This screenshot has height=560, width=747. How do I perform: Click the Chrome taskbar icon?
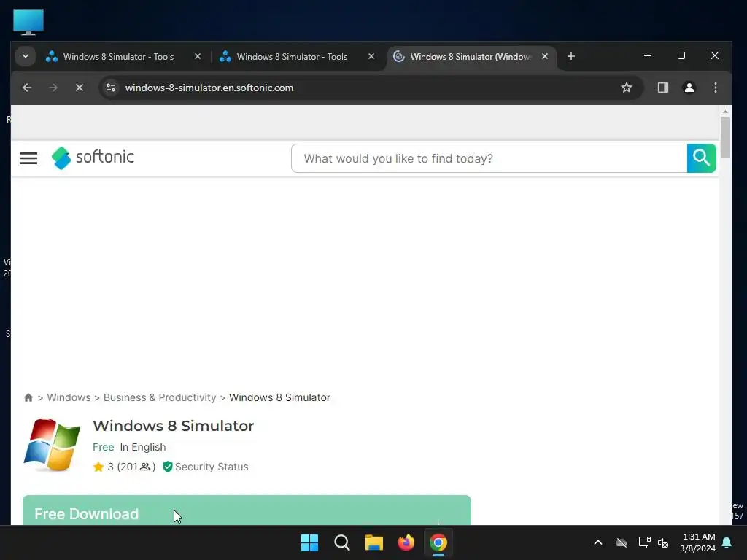438,542
